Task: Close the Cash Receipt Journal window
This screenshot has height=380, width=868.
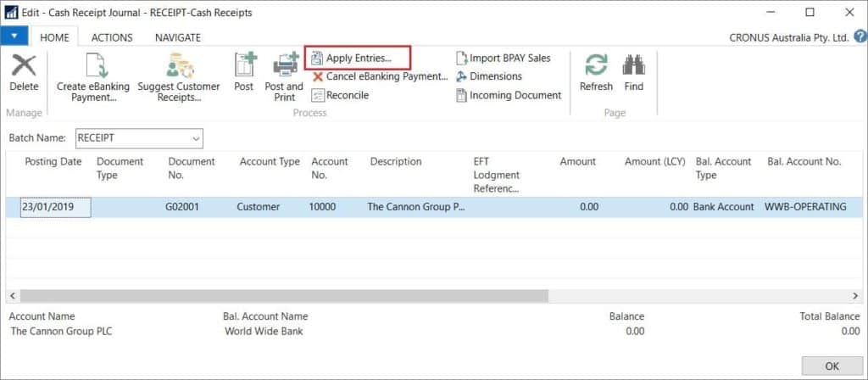Action: [x=849, y=12]
